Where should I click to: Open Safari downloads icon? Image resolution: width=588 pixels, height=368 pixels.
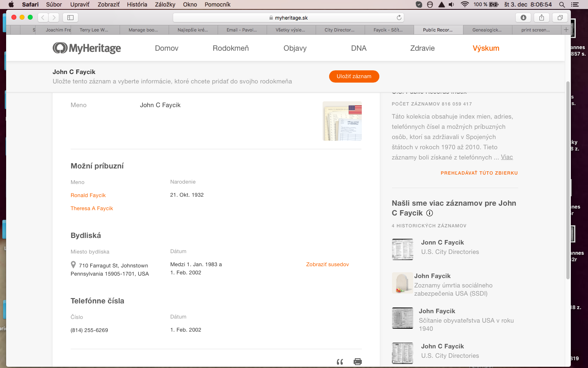point(523,18)
